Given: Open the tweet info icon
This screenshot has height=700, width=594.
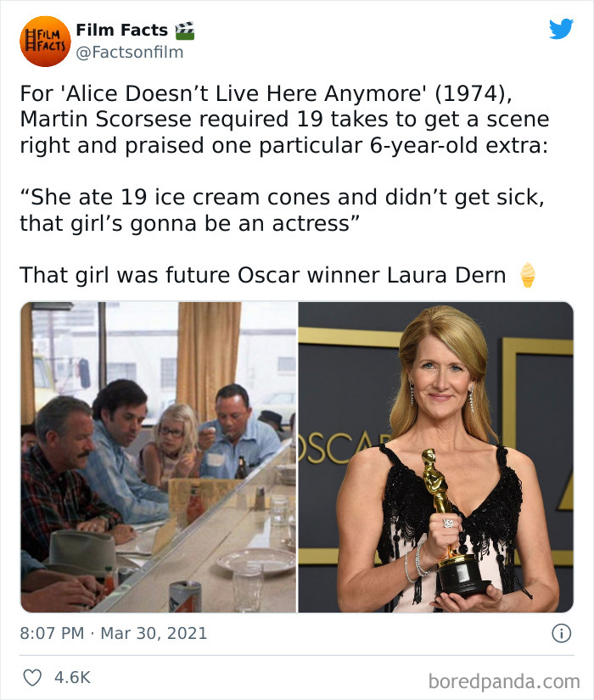Looking at the screenshot, I should point(560,633).
